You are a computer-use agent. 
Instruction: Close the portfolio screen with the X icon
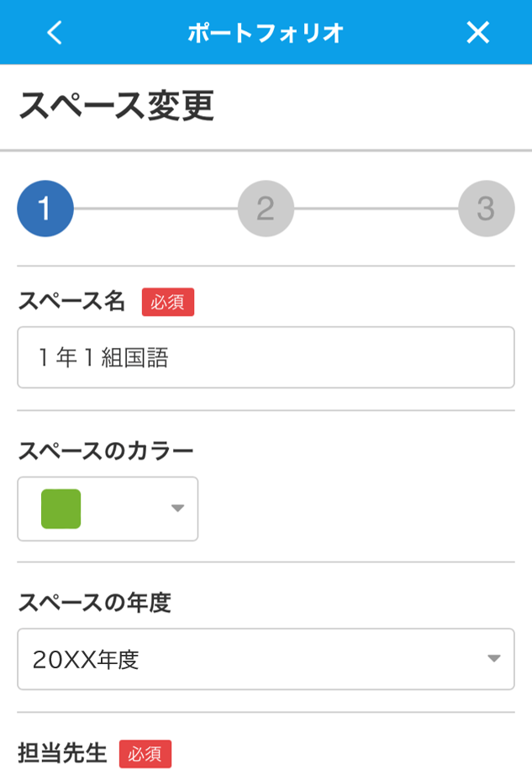477,33
